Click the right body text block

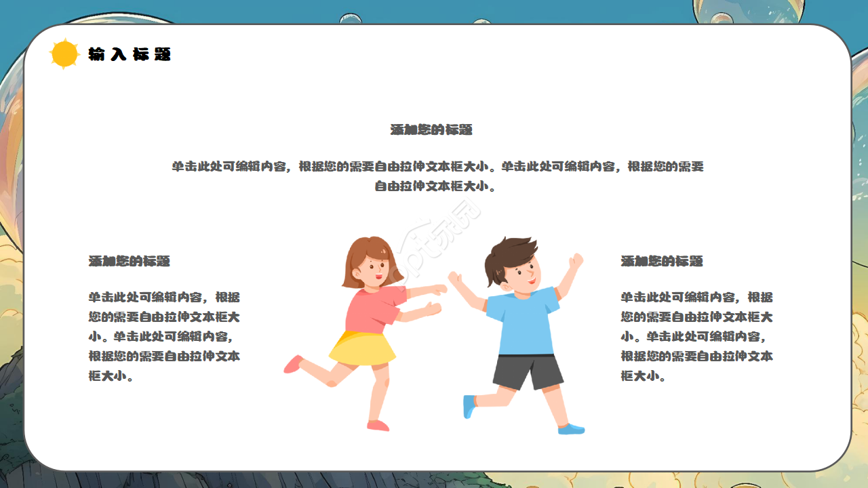(698, 337)
